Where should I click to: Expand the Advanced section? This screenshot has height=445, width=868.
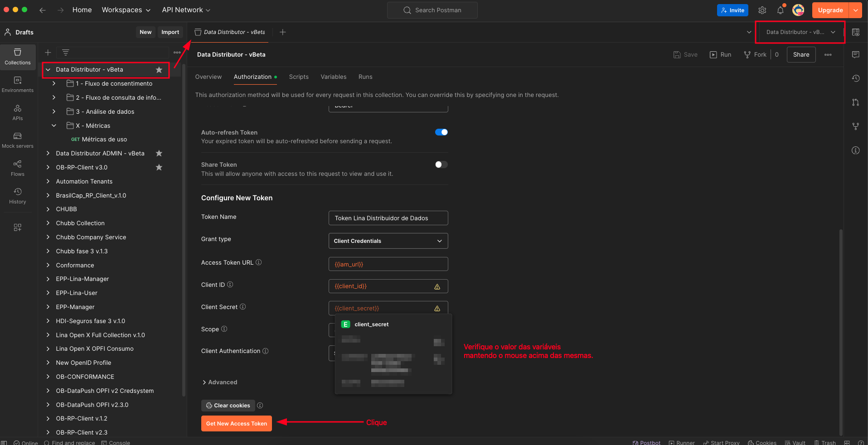click(x=220, y=382)
